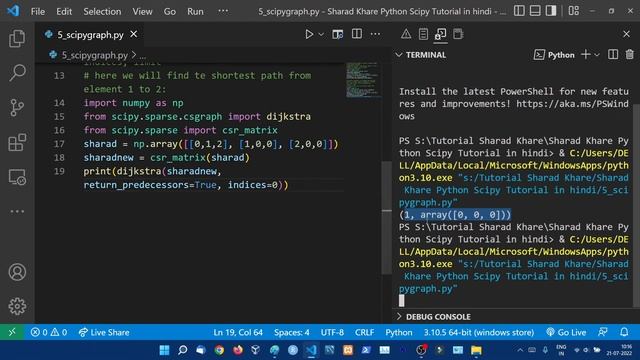
Task: Start Go Live server
Action: (566, 332)
